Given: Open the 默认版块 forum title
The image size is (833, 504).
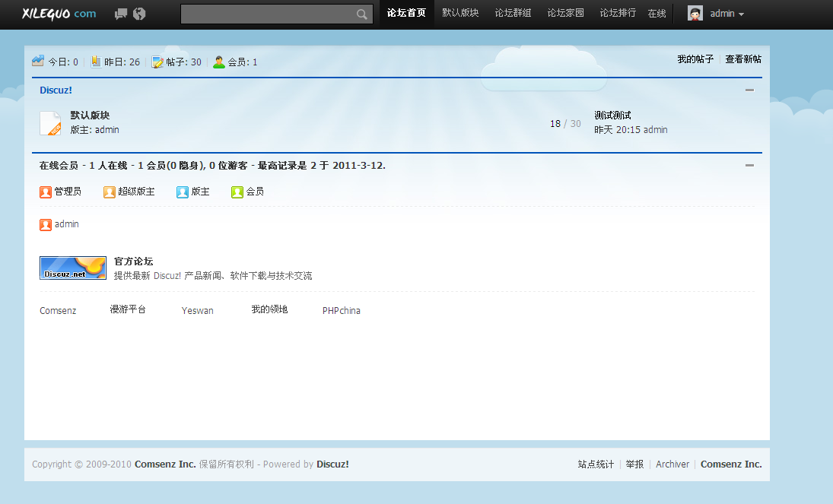Looking at the screenshot, I should pyautogui.click(x=90, y=116).
